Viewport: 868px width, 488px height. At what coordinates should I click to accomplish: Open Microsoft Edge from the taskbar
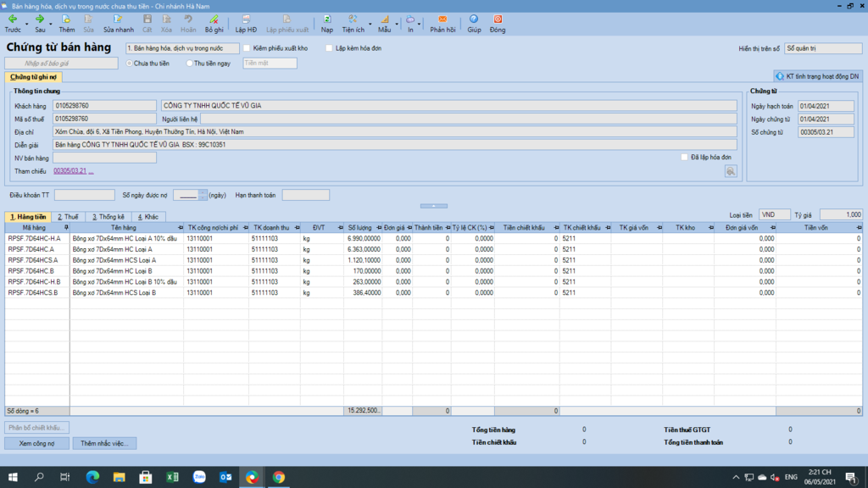click(x=92, y=477)
